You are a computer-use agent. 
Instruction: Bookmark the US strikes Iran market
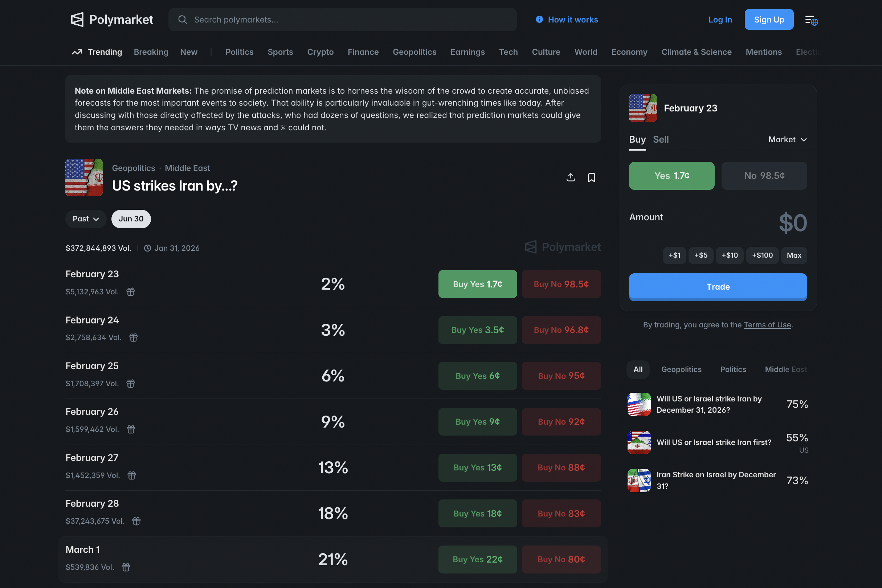tap(592, 177)
